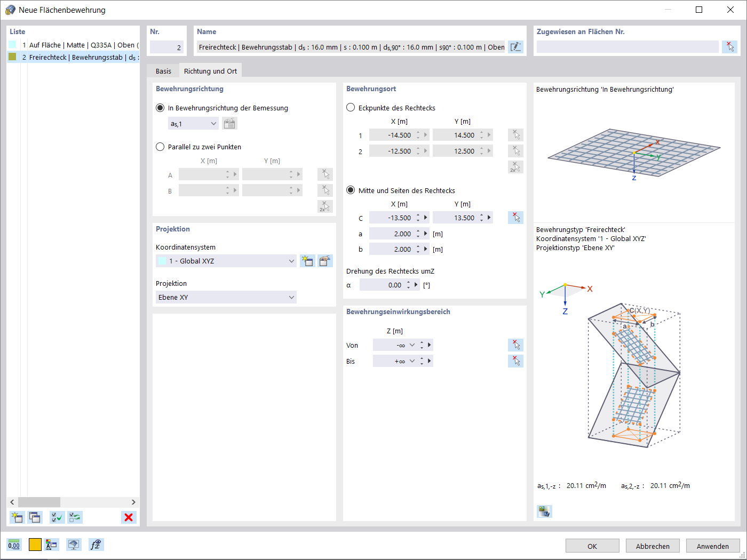Click the olive color swatch of list item 2

click(x=12, y=57)
